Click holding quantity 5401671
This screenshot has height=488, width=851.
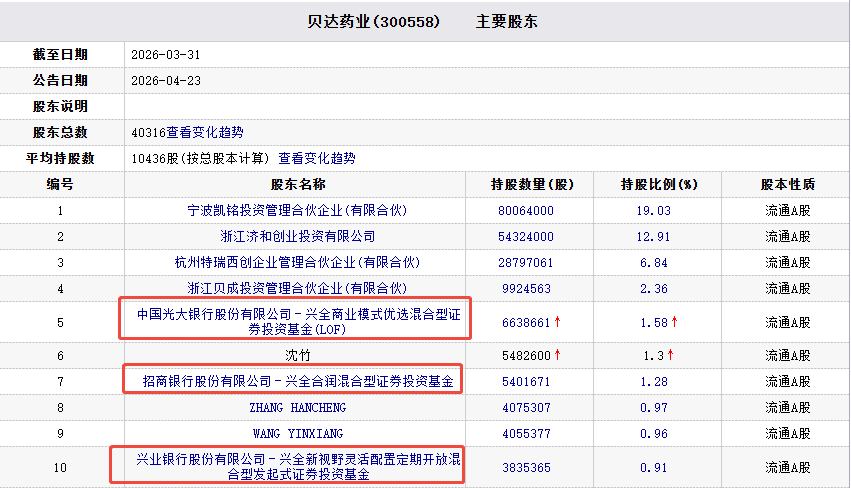[x=526, y=382]
